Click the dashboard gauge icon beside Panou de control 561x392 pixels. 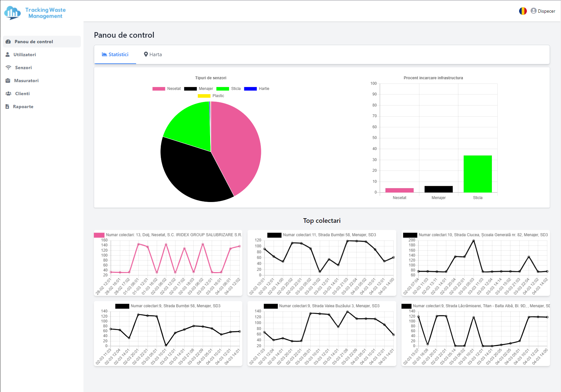[8, 42]
